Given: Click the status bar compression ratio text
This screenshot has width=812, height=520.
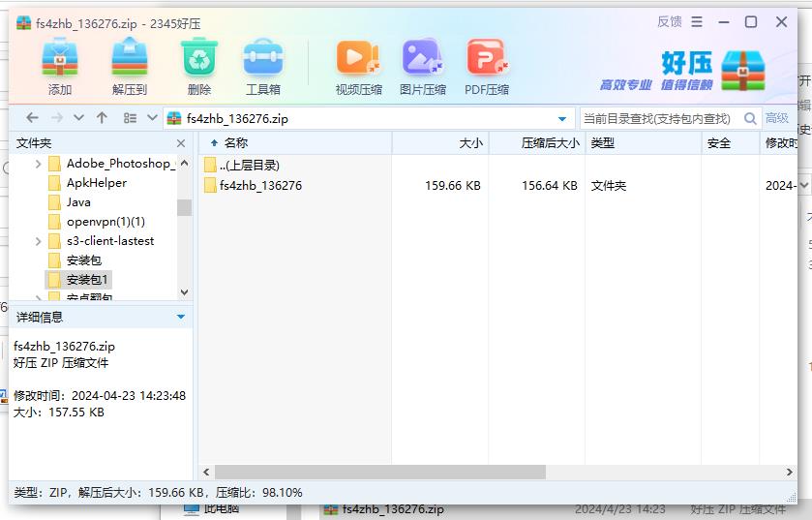Looking at the screenshot, I should [x=259, y=493].
